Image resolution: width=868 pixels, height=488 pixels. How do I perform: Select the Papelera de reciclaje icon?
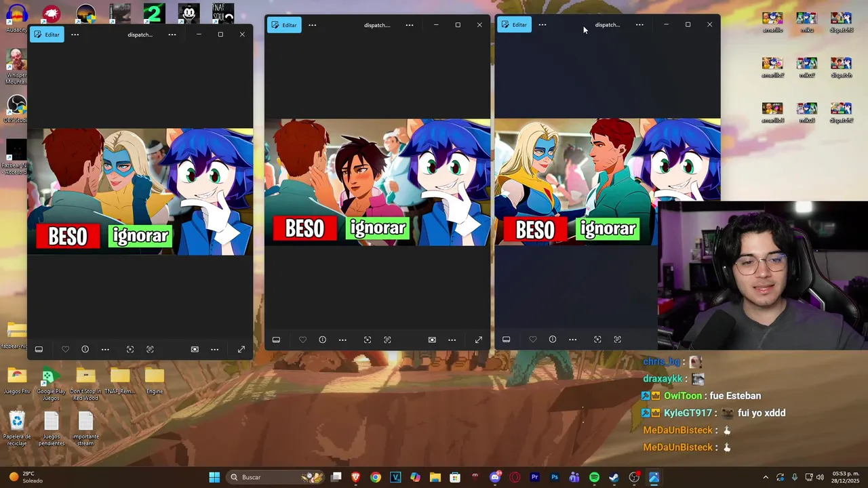click(17, 429)
